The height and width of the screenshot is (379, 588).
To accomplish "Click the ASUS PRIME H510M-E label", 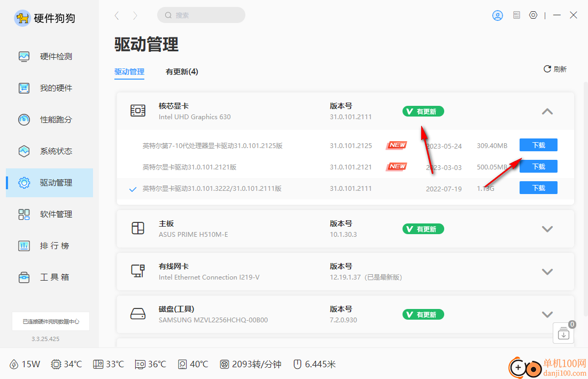I will pos(193,235).
